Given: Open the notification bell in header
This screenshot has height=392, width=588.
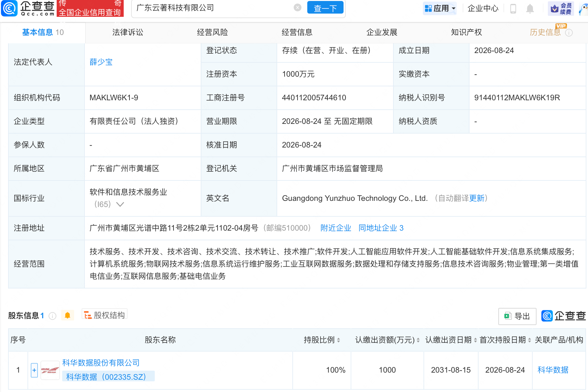Looking at the screenshot, I should pyautogui.click(x=530, y=8).
